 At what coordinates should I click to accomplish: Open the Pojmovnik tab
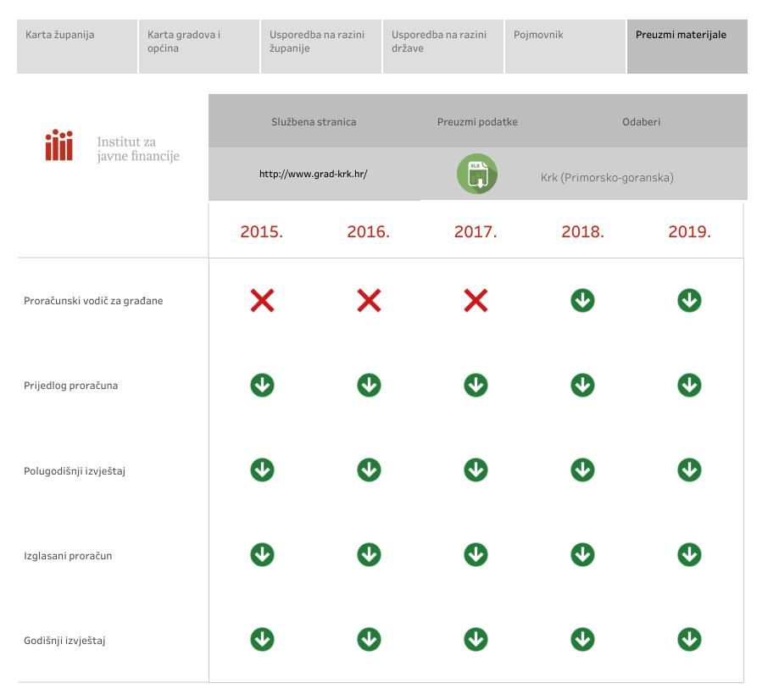[x=565, y=47]
